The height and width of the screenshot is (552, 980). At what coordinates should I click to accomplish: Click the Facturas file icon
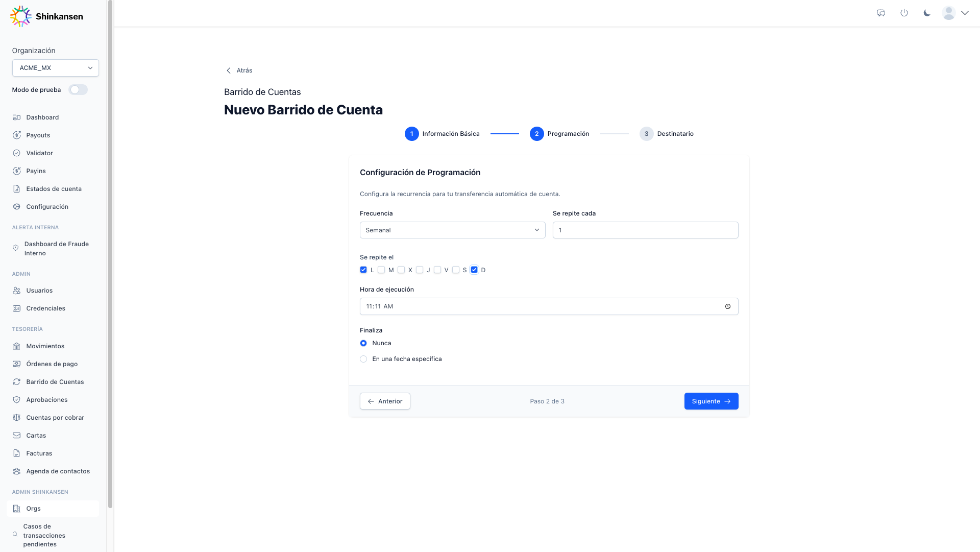(x=16, y=453)
